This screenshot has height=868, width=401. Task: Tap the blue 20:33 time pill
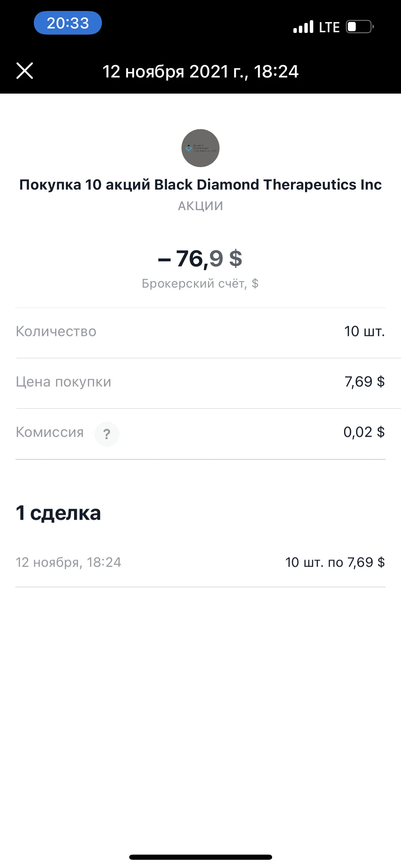tap(68, 23)
